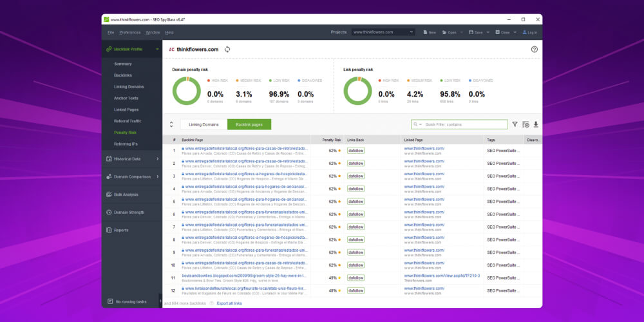
Task: Click the 4.2% medium risk links value
Action: [415, 94]
